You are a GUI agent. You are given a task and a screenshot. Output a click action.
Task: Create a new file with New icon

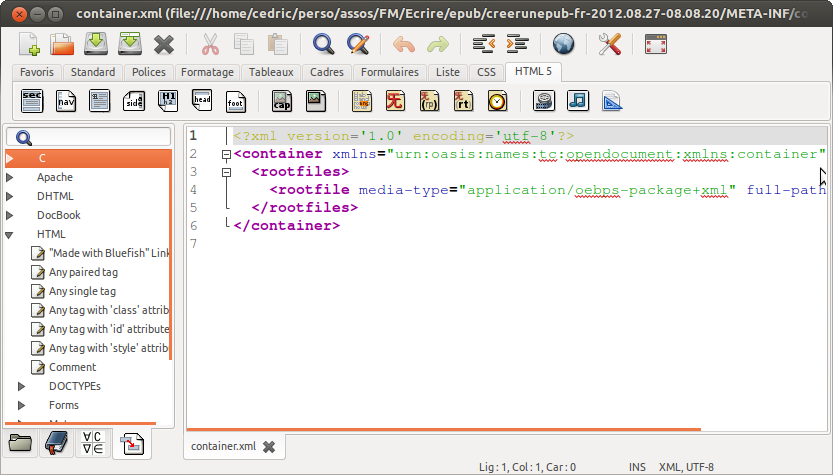29,44
